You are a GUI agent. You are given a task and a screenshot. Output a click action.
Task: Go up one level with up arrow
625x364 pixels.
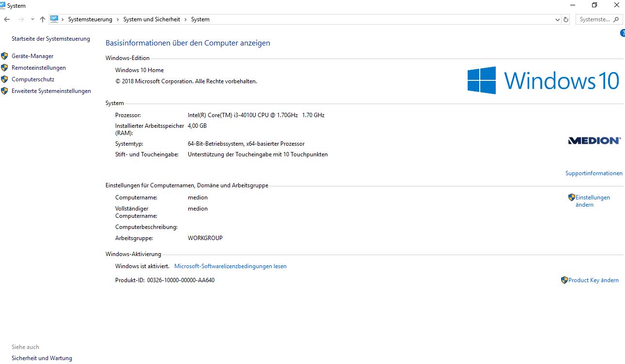coord(43,19)
